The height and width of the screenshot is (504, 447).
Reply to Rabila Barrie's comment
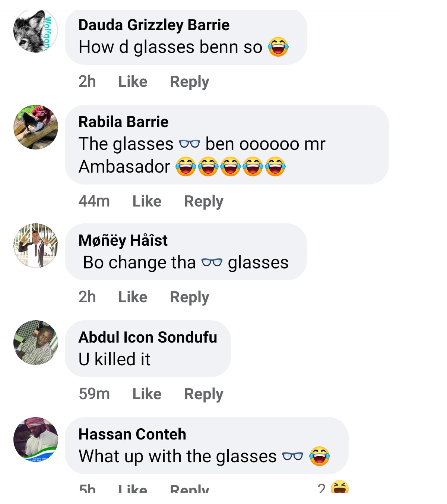(x=203, y=201)
